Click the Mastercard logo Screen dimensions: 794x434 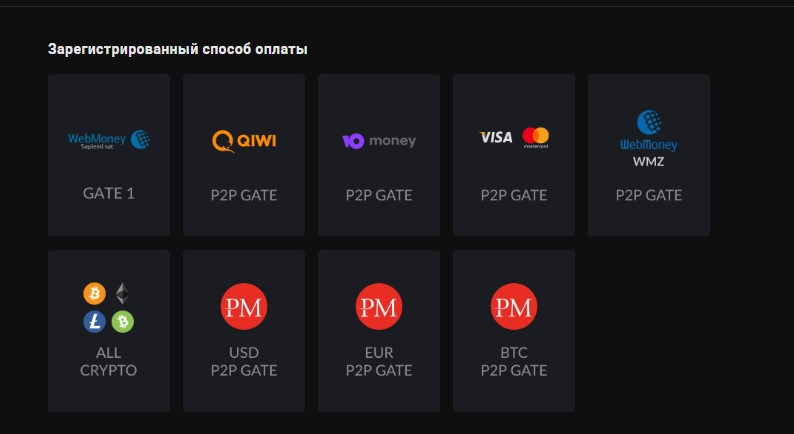click(x=536, y=137)
